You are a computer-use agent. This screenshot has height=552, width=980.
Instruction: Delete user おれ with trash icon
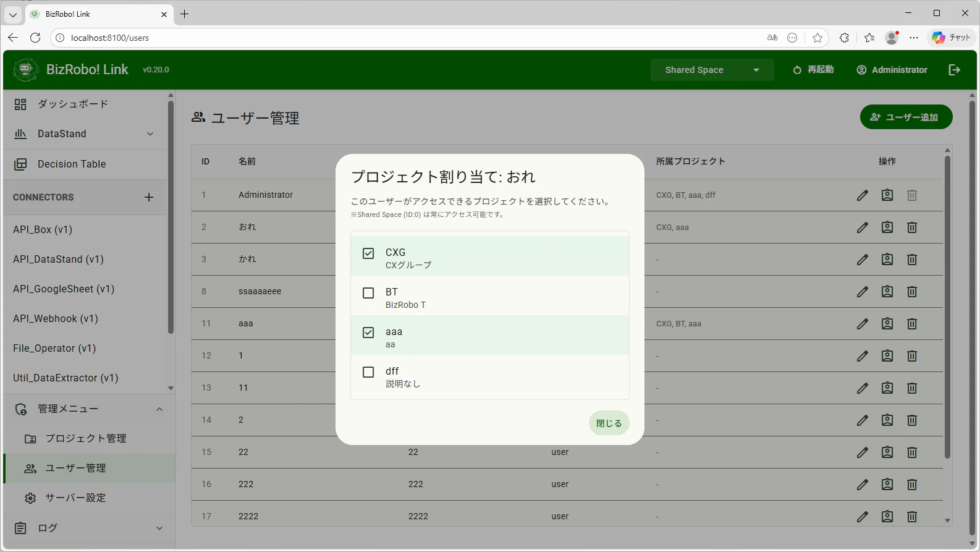click(912, 227)
